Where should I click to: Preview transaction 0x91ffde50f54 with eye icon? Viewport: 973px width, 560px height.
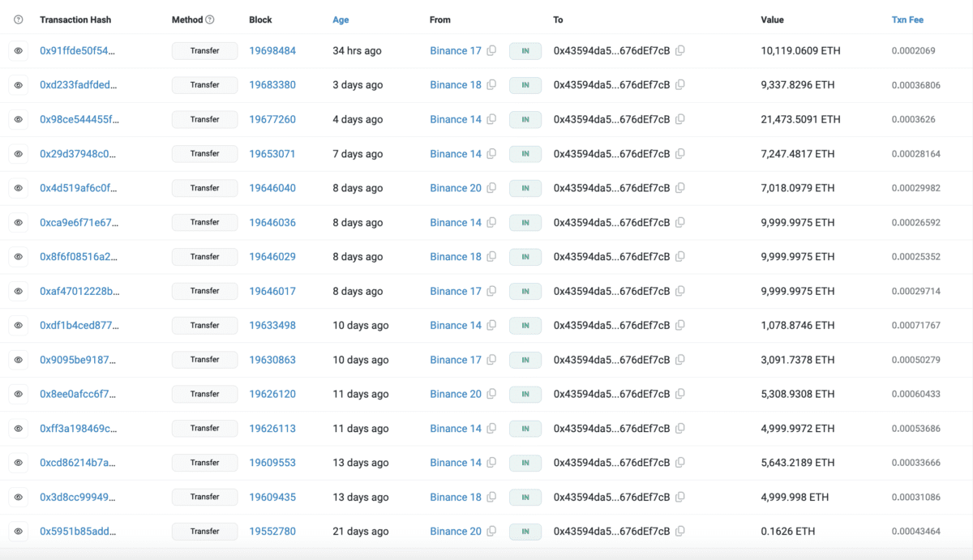[x=18, y=51]
